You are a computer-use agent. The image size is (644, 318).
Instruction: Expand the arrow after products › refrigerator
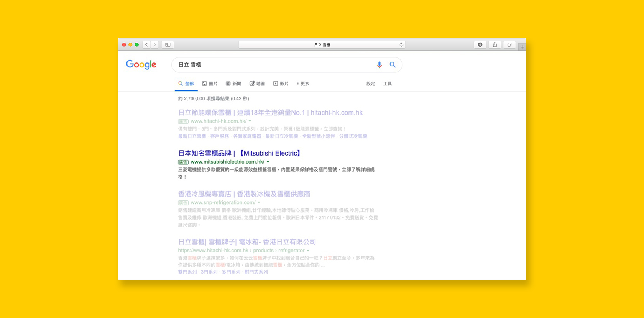308,251
